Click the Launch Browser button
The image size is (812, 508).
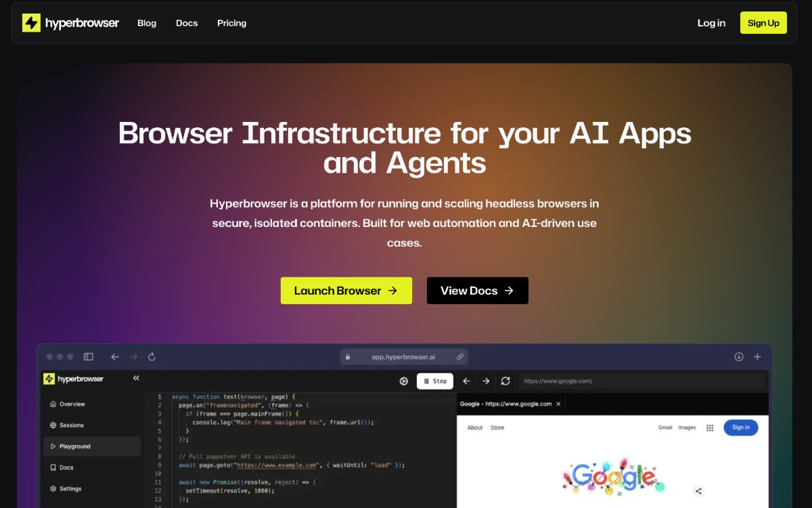(346, 291)
